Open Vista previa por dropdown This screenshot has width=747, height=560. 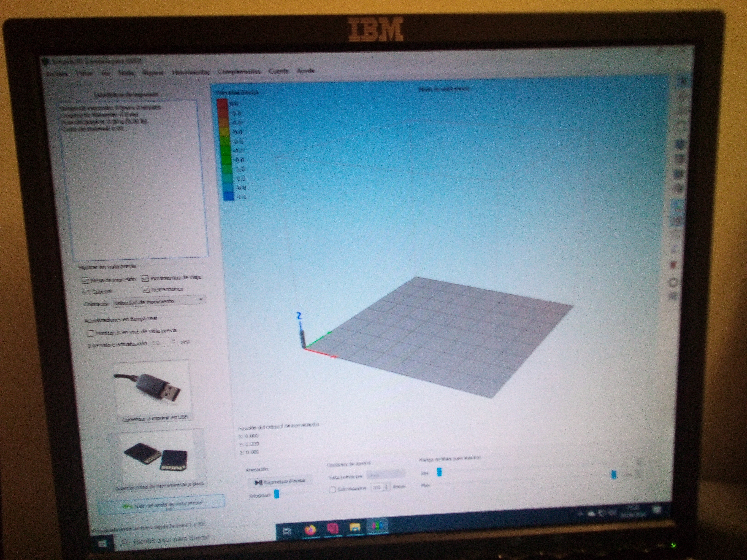(385, 475)
